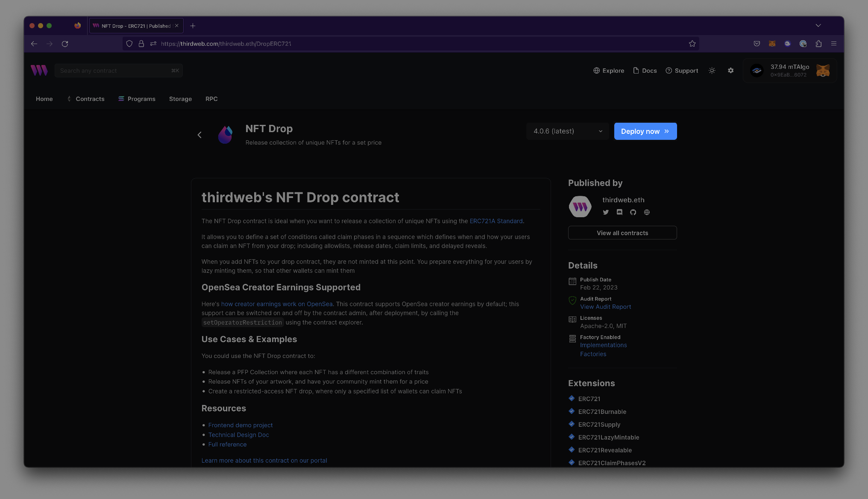Open thirdweb's GitHub icon

tap(633, 212)
